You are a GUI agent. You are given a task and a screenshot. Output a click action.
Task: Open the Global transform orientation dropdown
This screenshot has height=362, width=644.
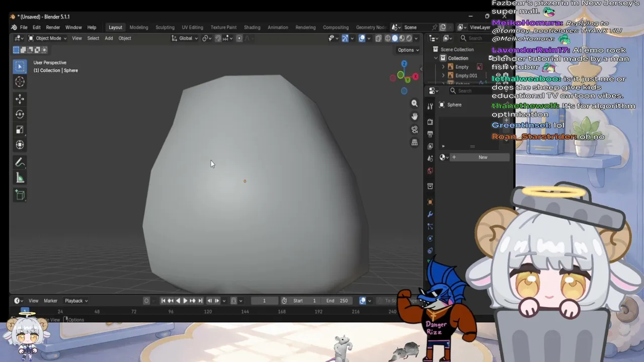pos(185,38)
